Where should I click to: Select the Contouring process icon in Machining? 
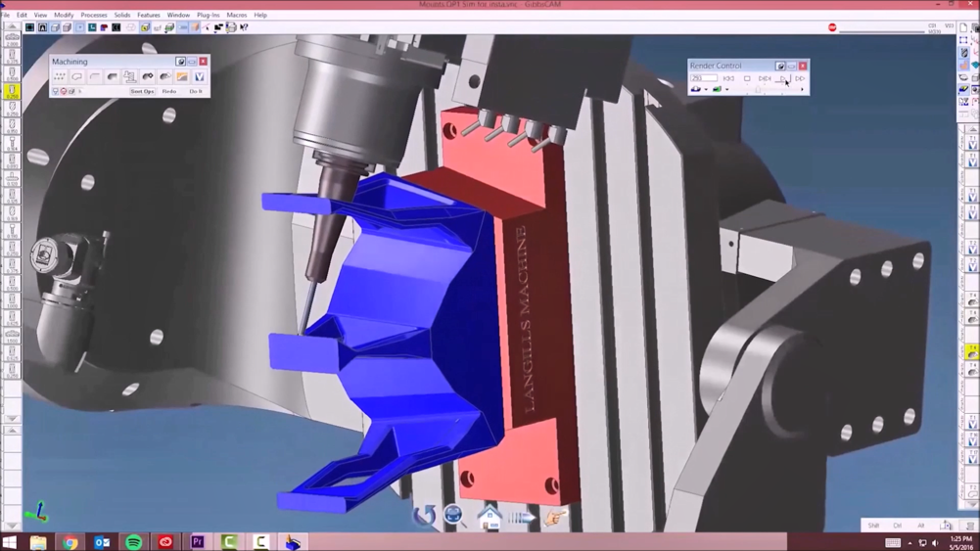click(x=77, y=76)
